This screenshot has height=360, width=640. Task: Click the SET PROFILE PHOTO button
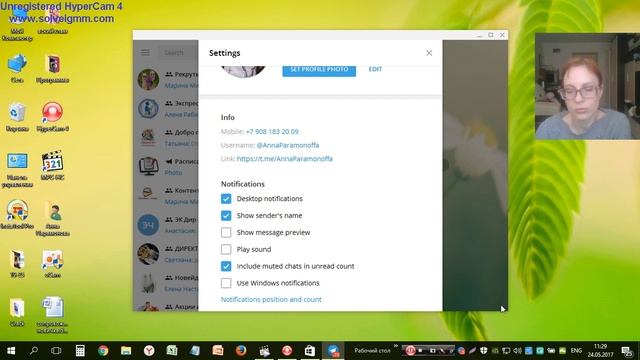[x=319, y=69]
